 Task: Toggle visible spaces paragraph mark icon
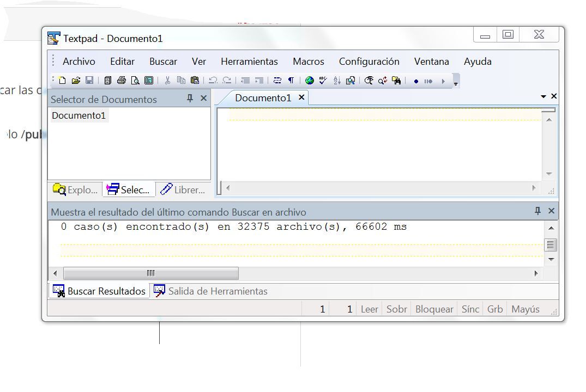291,80
